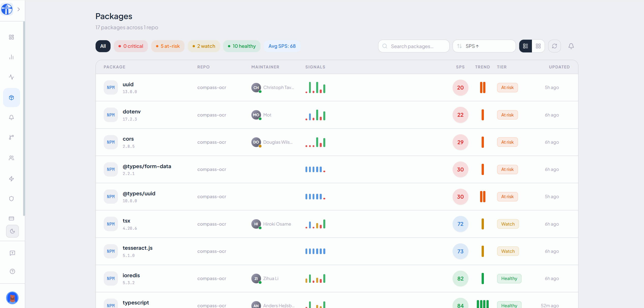Open the uuid package row
644x308 pixels.
[x=337, y=88]
